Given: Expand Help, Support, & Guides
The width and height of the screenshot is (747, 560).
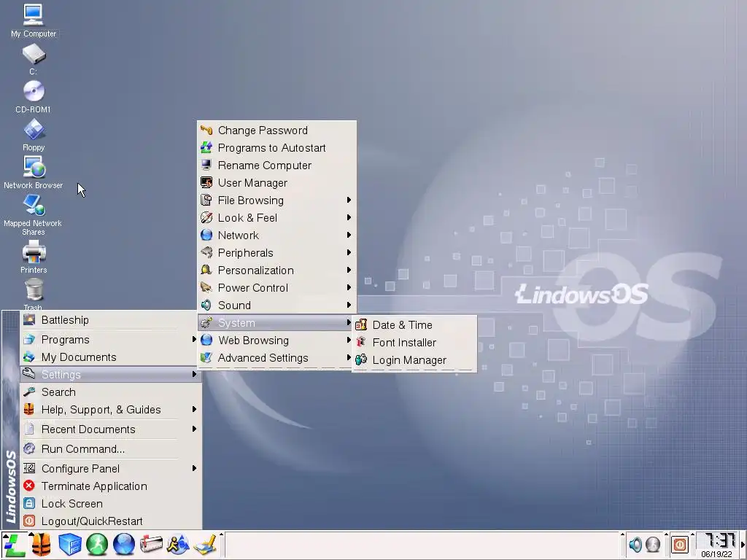Looking at the screenshot, I should click(x=111, y=410).
